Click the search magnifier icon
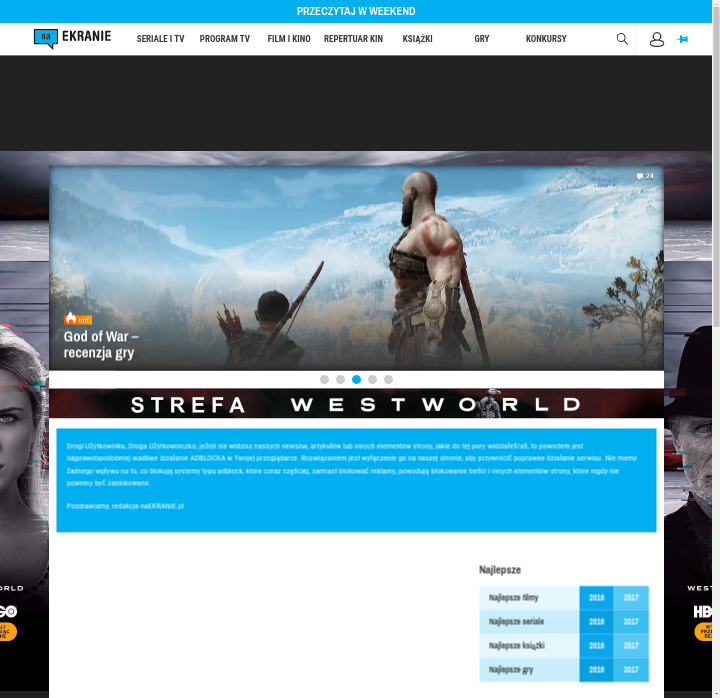Screen dimensions: 720x698 [622, 39]
